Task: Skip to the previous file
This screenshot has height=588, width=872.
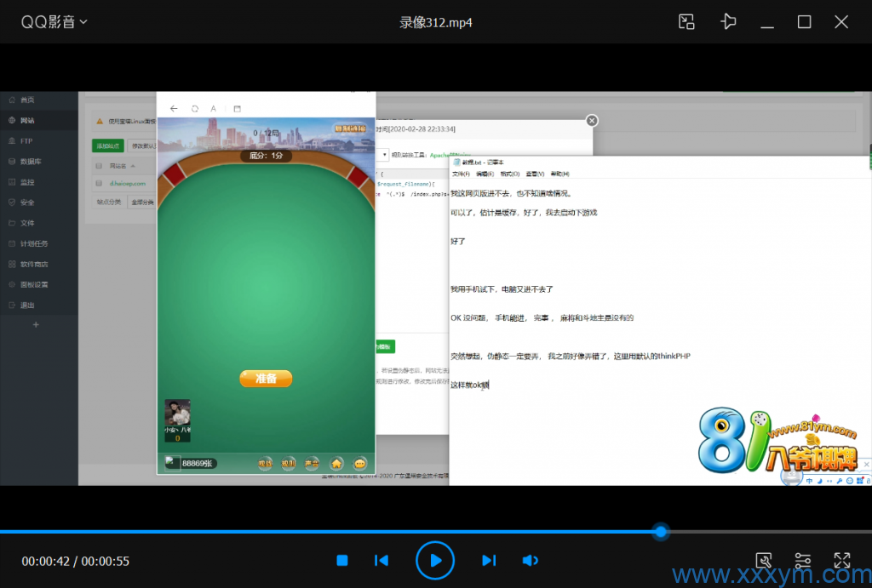Action: (381, 560)
